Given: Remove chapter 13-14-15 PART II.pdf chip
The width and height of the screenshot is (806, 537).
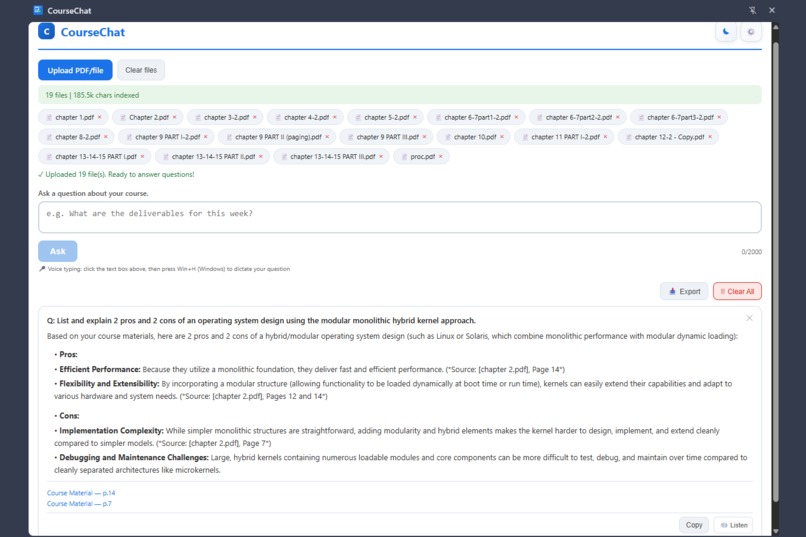Looking at the screenshot, I should [x=261, y=157].
